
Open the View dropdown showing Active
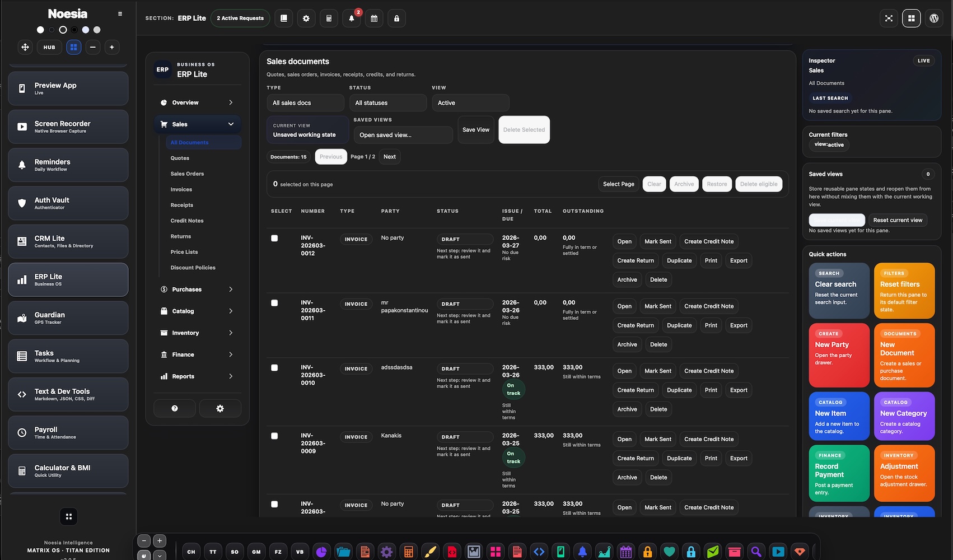pos(470,103)
